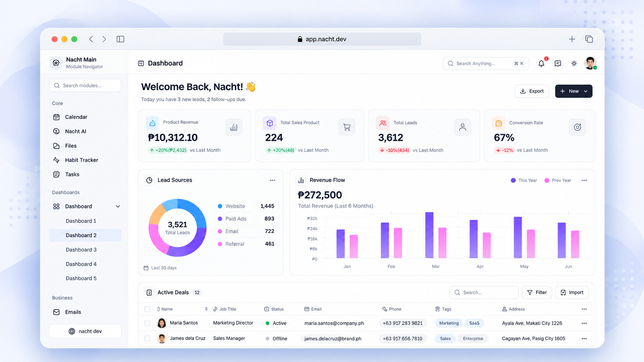
Task: Open Maria Santos row actions menu
Action: point(584,323)
